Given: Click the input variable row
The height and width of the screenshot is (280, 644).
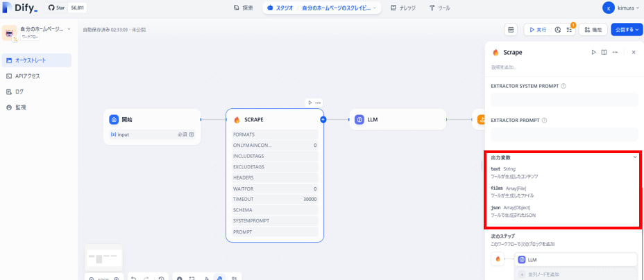Looking at the screenshot, I should coord(152,134).
